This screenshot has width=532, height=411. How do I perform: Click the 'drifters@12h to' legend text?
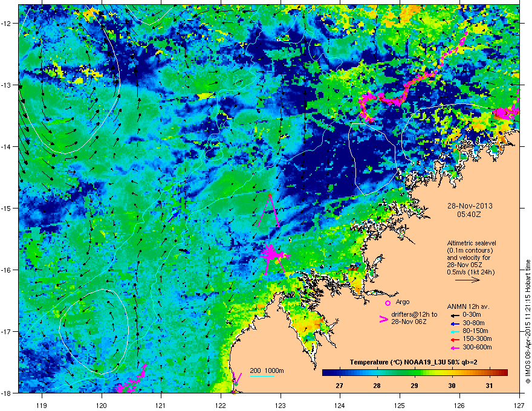point(414,315)
